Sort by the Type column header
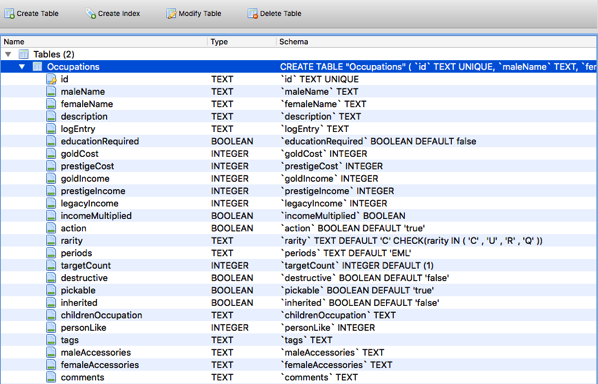This screenshot has width=598, height=384. tap(242, 42)
